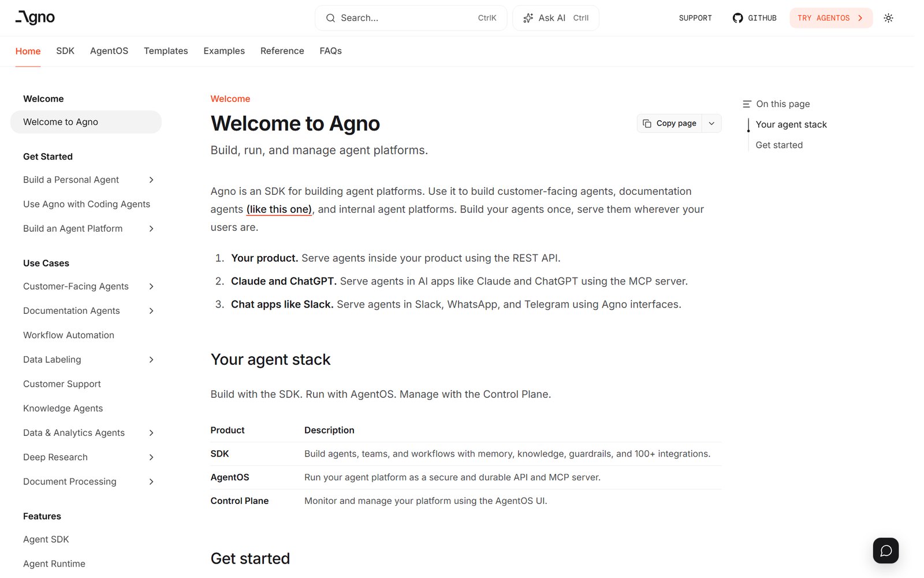Open the Deep Research page

click(x=55, y=457)
